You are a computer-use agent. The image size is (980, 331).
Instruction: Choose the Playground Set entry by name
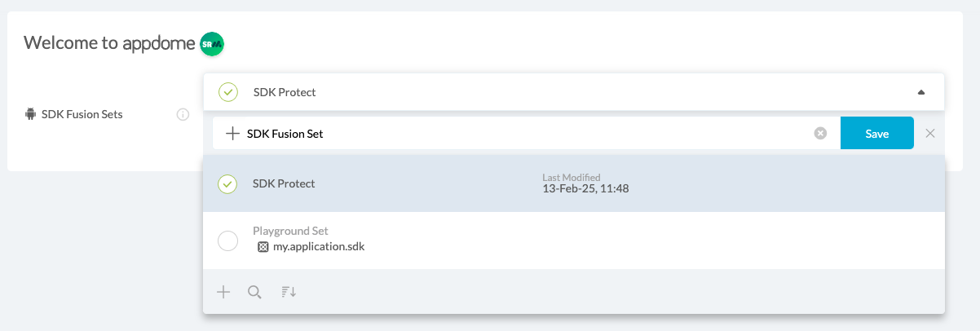point(290,231)
